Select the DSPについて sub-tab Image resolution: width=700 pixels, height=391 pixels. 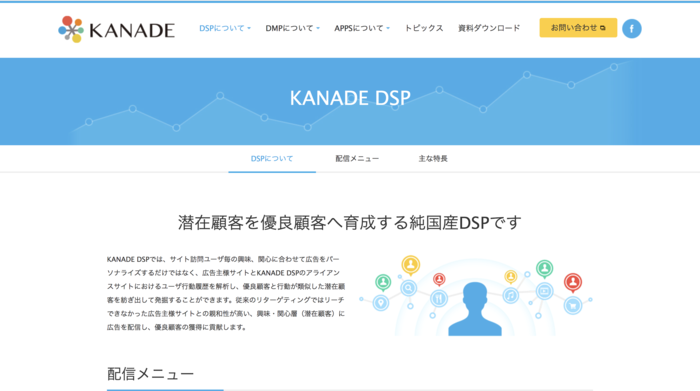click(272, 159)
